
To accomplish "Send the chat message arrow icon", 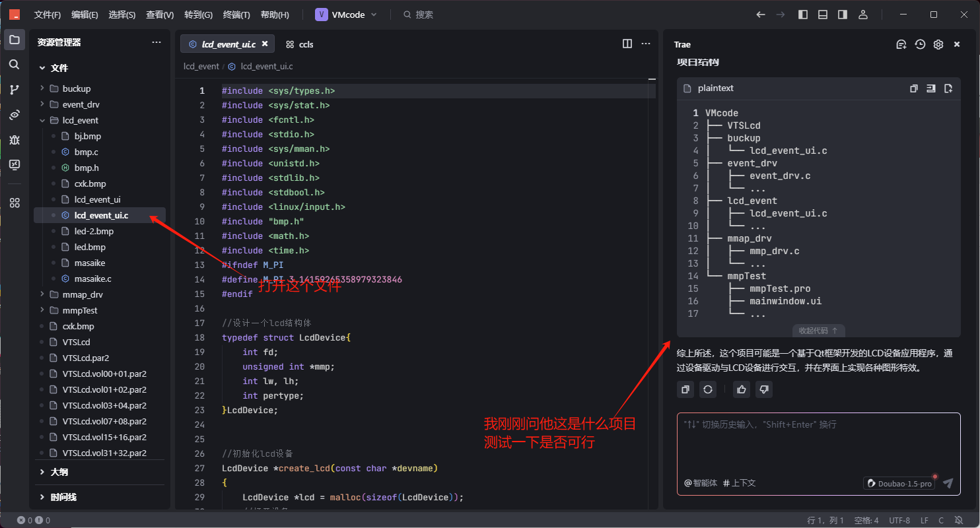I will pyautogui.click(x=948, y=483).
